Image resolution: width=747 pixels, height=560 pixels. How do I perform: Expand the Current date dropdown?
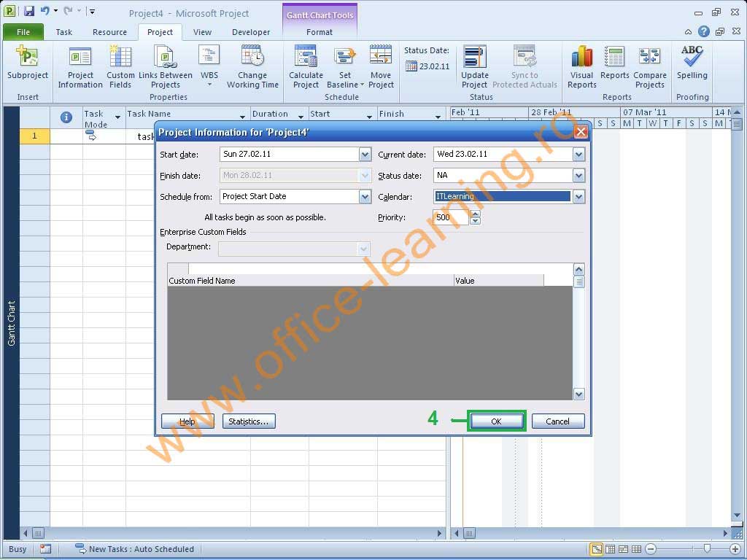[x=578, y=155]
